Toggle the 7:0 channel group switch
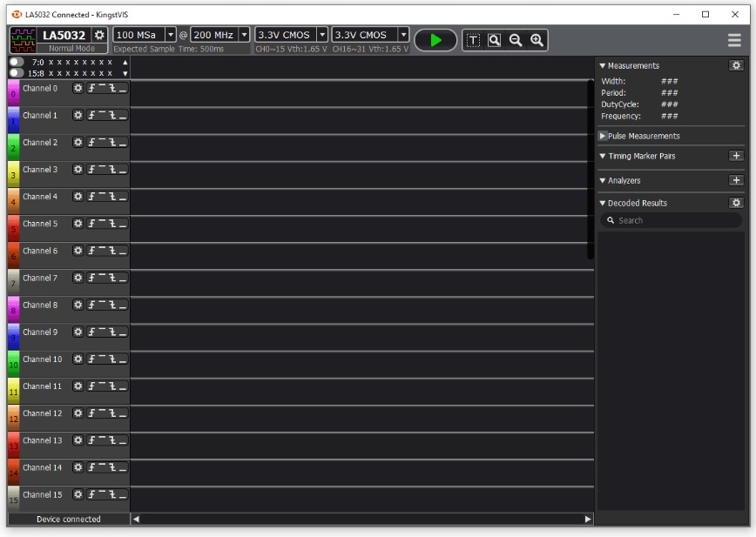Image resolution: width=756 pixels, height=537 pixels. (17, 62)
